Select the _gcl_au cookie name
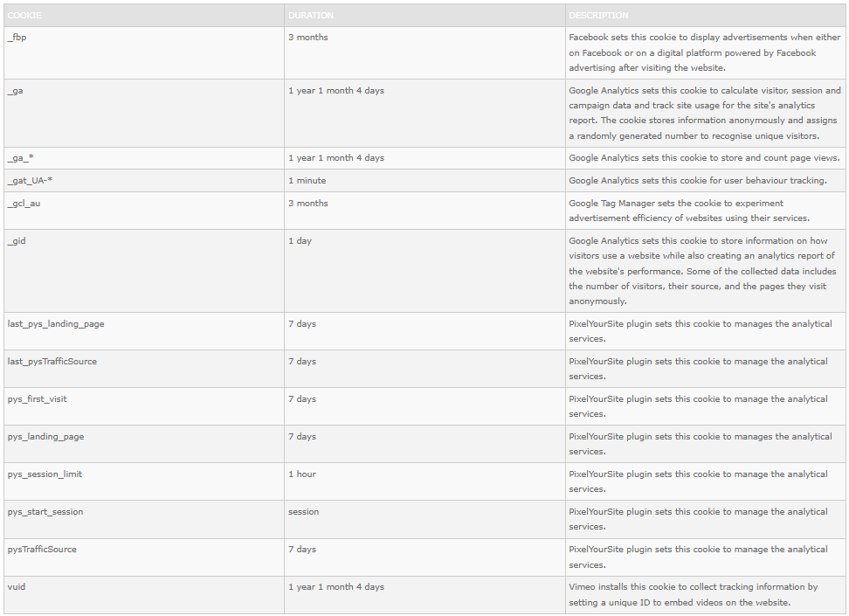The width and height of the screenshot is (849, 616). 24,204
